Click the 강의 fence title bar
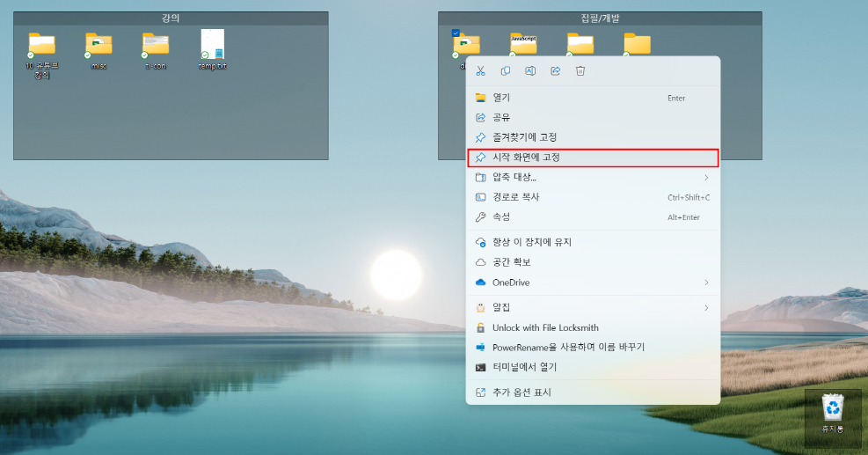 tap(171, 18)
